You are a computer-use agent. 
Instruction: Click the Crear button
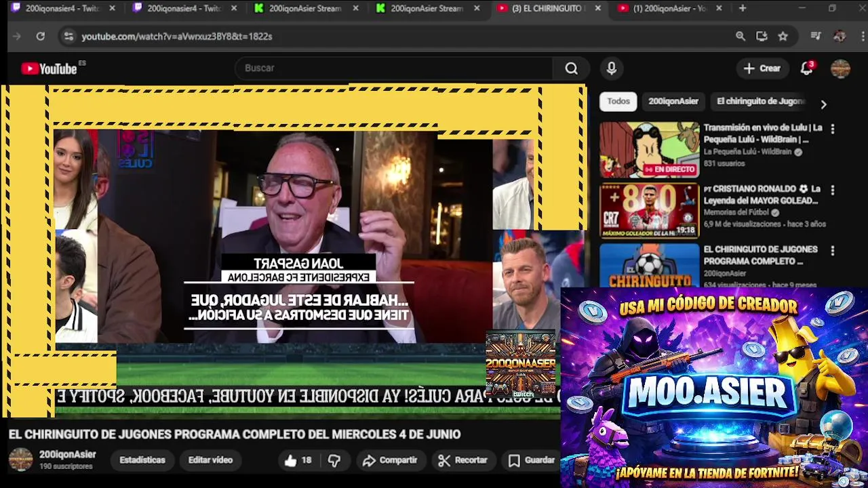762,68
